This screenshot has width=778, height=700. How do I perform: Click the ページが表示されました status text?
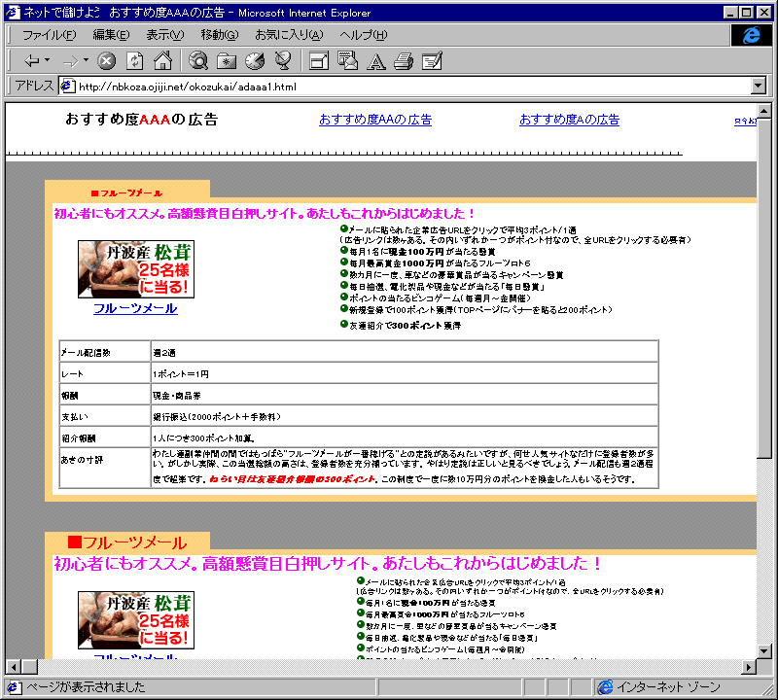(86, 687)
